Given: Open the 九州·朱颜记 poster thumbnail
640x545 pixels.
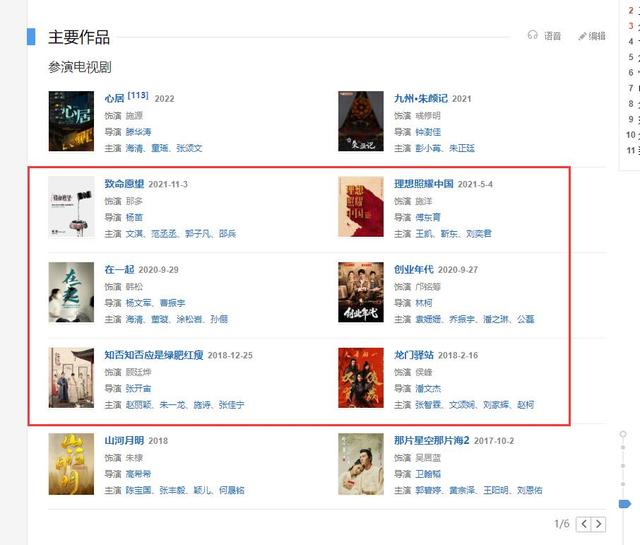Looking at the screenshot, I should (361, 121).
